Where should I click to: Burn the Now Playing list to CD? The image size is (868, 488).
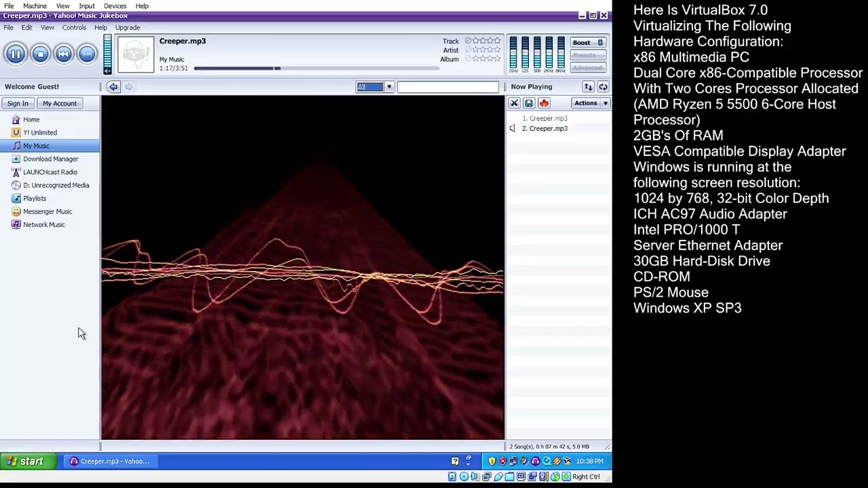coord(544,103)
